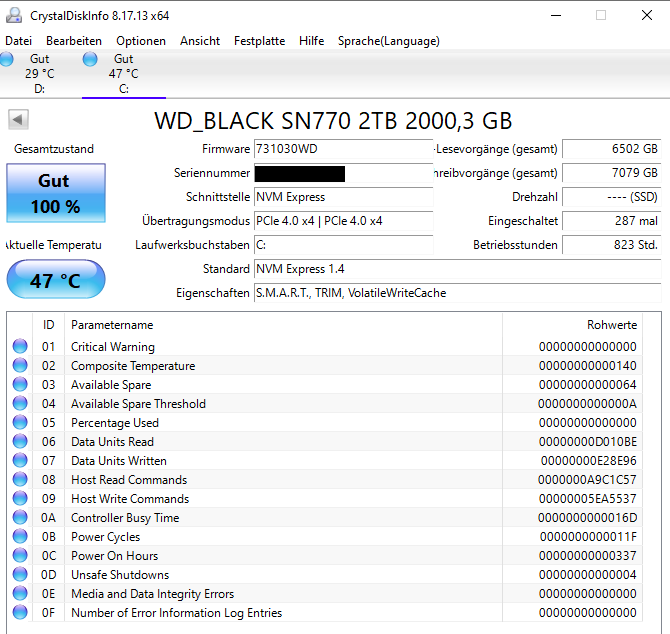670x634 pixels.
Task: Click the CrystalDiskInfo app icon in title bar
Action: (14, 15)
